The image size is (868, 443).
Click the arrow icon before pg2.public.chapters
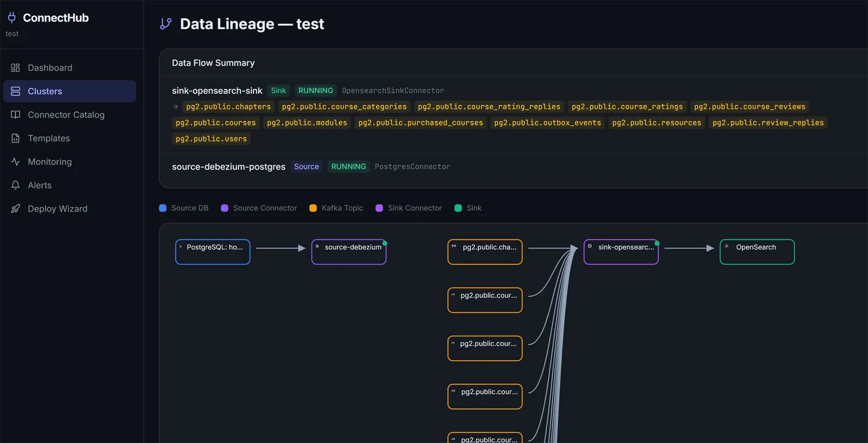point(175,107)
